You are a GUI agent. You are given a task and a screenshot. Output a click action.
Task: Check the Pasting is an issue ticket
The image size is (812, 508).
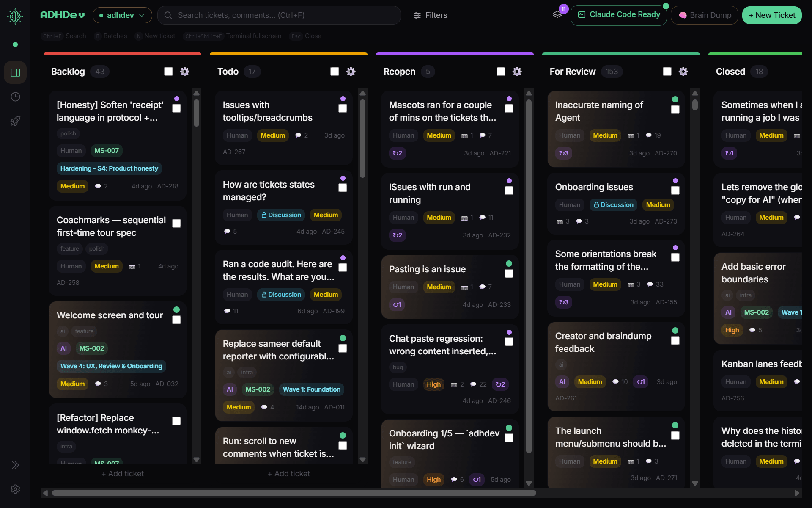pyautogui.click(x=509, y=274)
